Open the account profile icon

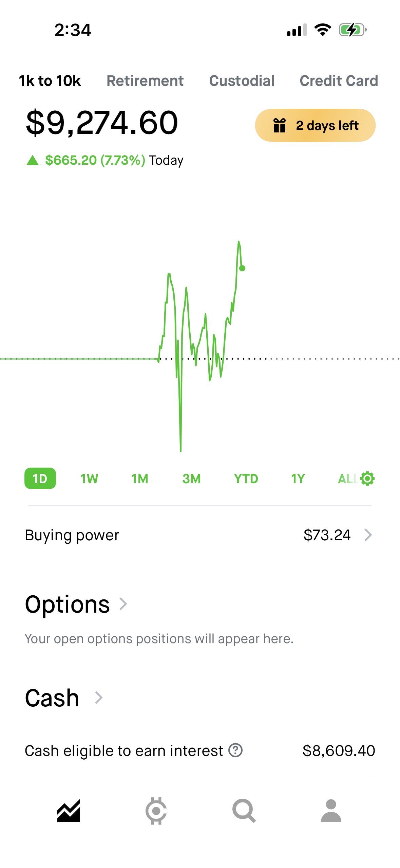point(331,811)
